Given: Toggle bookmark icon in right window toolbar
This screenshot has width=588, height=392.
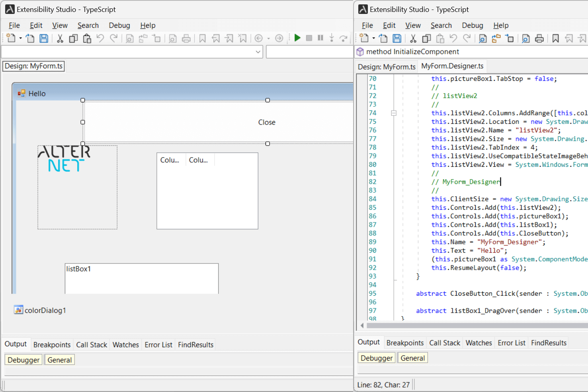Looking at the screenshot, I should tap(555, 38).
